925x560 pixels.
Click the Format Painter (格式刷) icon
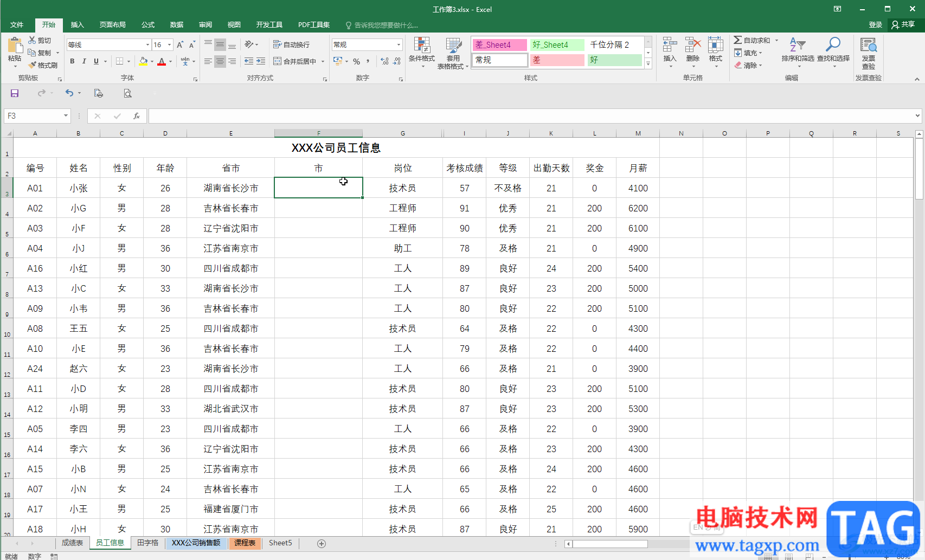[x=33, y=65]
